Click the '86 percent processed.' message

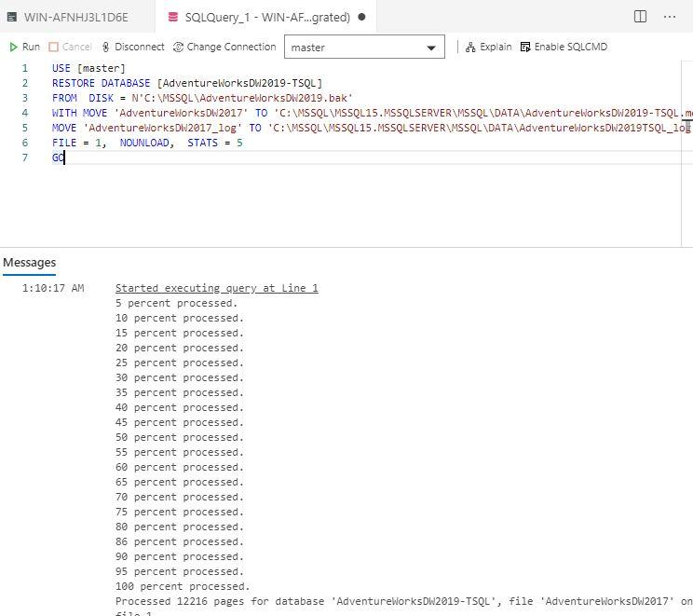(x=180, y=541)
